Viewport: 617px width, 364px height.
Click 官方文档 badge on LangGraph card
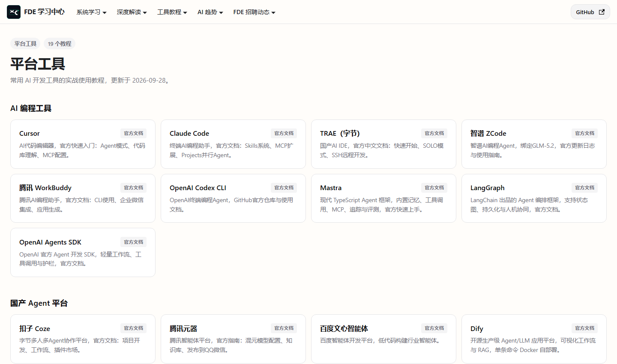pyautogui.click(x=585, y=188)
